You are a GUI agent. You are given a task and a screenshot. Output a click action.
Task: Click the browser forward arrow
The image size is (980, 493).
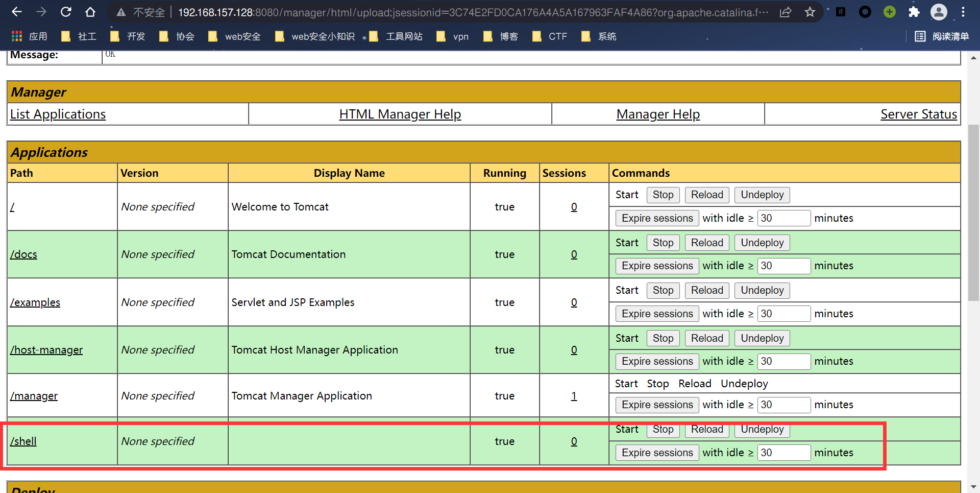[41, 12]
